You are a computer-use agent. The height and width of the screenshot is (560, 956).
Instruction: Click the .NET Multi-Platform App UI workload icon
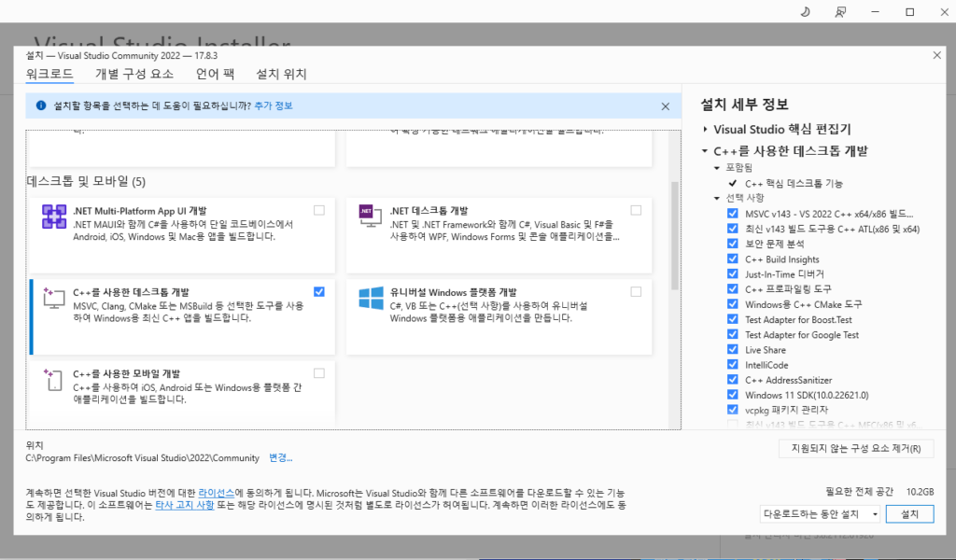point(54,217)
